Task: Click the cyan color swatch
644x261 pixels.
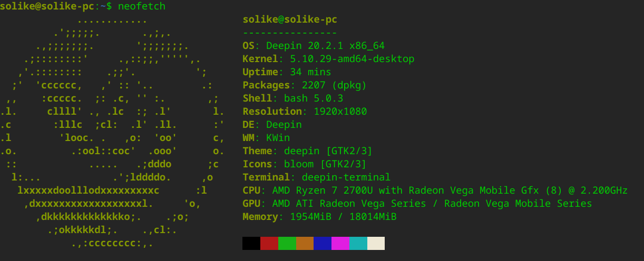Action: click(x=358, y=243)
